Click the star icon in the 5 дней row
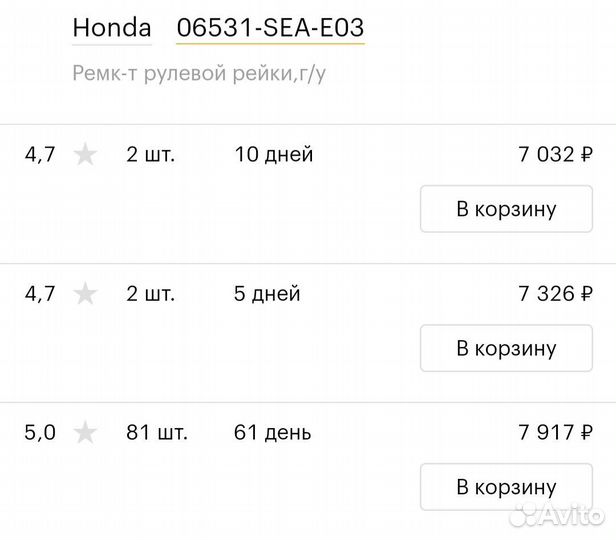Viewport: 616px width, 540px height. coord(85,293)
